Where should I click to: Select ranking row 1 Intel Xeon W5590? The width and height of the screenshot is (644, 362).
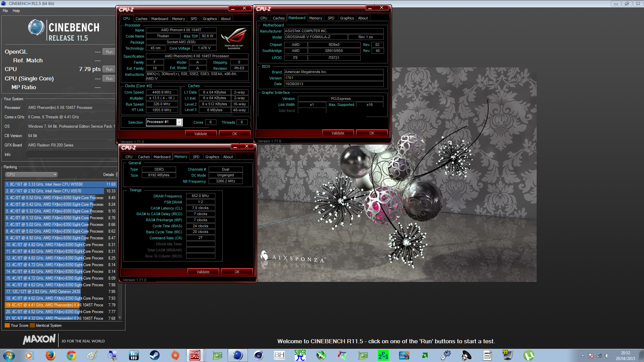click(x=60, y=184)
